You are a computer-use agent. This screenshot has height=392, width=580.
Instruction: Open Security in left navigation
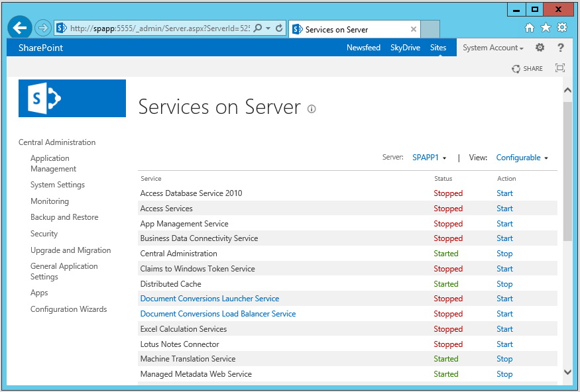pos(44,234)
